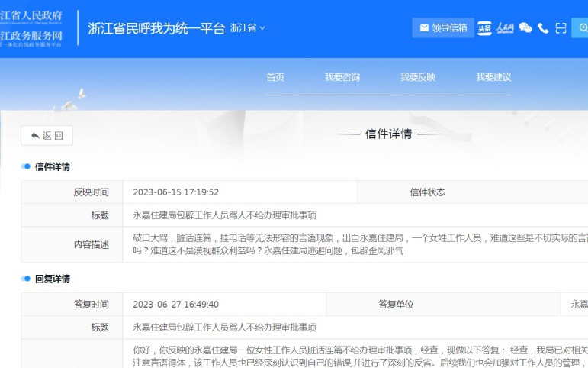Select the 我要反映 navigation item

(x=418, y=77)
